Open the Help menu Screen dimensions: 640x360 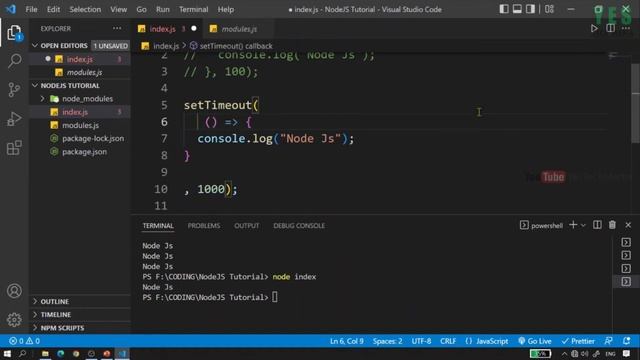pyautogui.click(x=226, y=9)
